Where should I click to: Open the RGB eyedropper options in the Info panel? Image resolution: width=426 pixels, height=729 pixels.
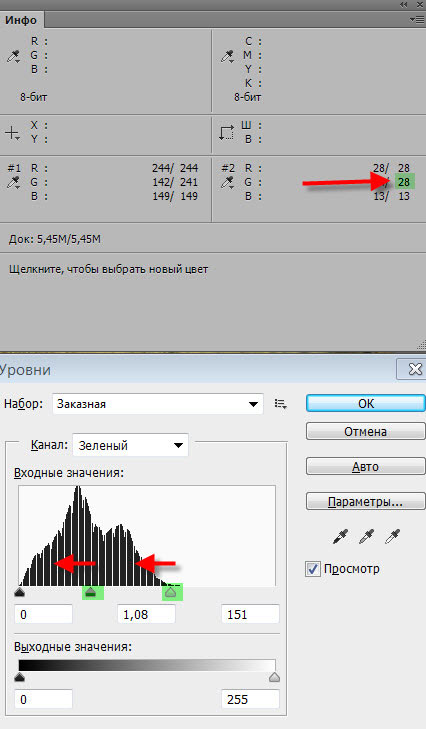click(13, 56)
